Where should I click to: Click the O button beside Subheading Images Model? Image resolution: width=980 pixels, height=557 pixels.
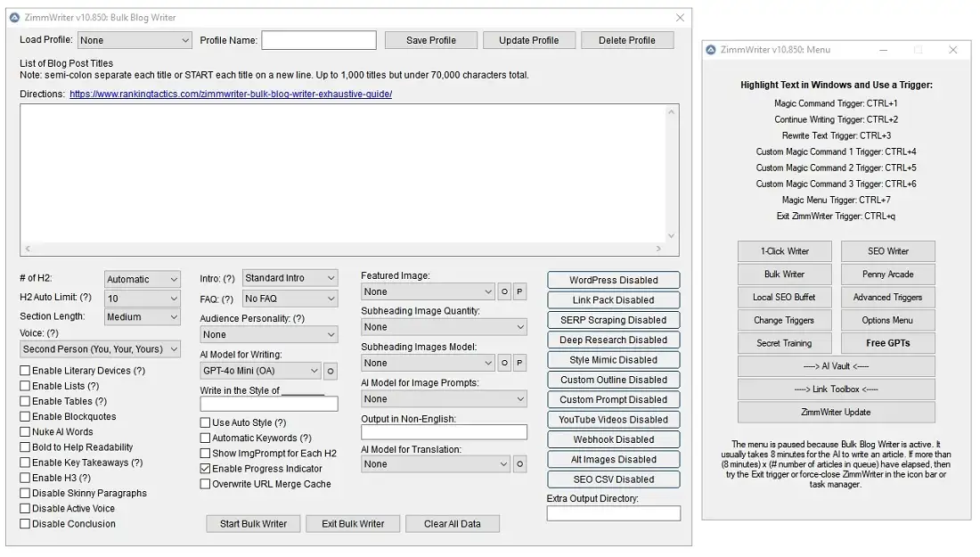[x=504, y=363]
